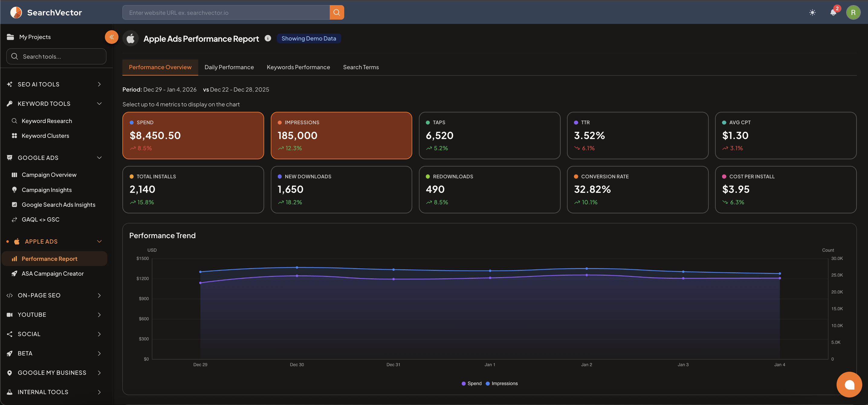Viewport: 868px width, 405px height.
Task: Switch to the Daily Performance tab
Action: (x=229, y=67)
